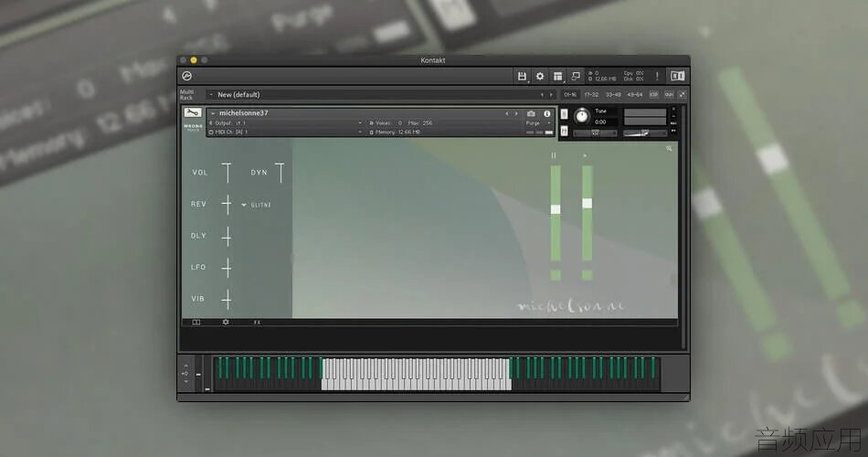Adjust the Tune knob
868x457 pixels.
point(581,116)
